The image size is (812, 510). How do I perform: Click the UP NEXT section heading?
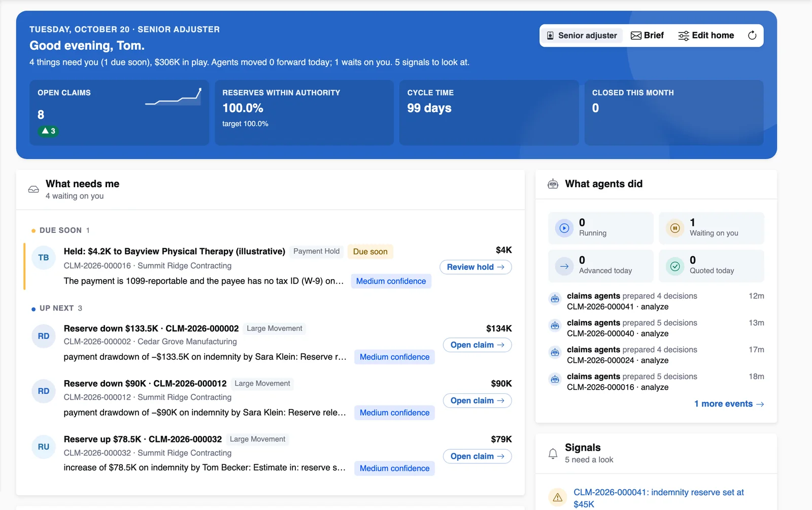tap(57, 309)
